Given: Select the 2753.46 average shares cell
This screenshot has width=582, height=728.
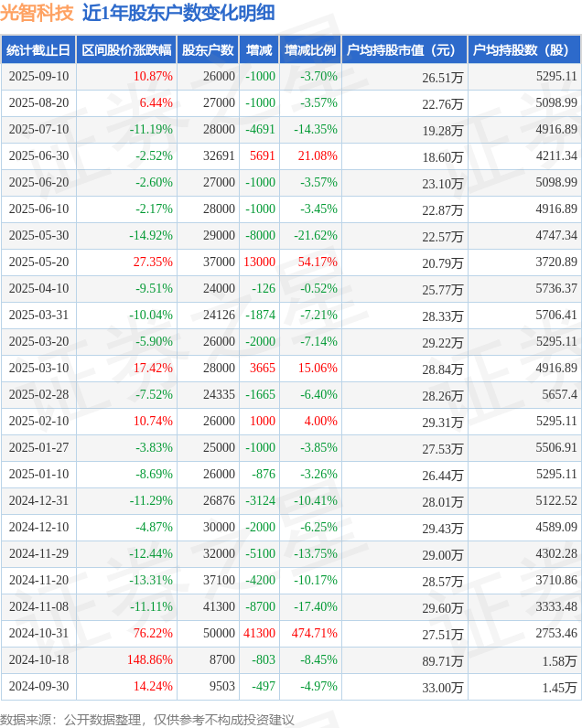Looking at the screenshot, I should point(556,633).
